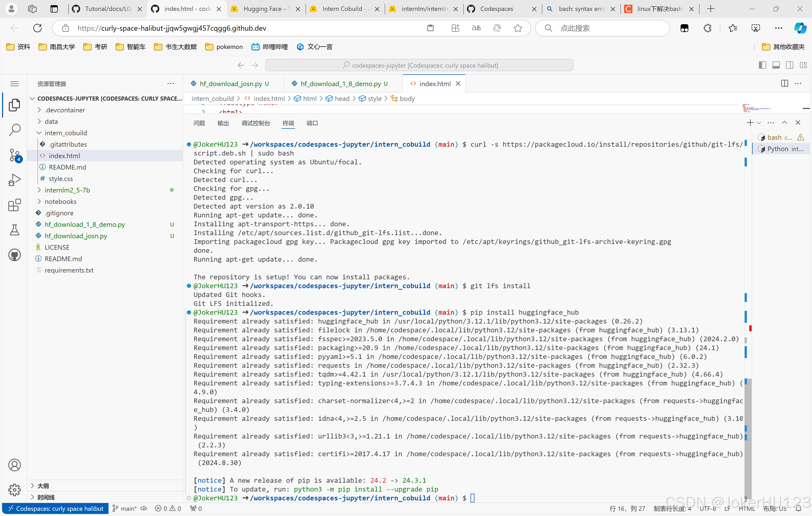Screen dimensions: 812x516
Task: Open the Testing flask icon view
Action: point(15,230)
